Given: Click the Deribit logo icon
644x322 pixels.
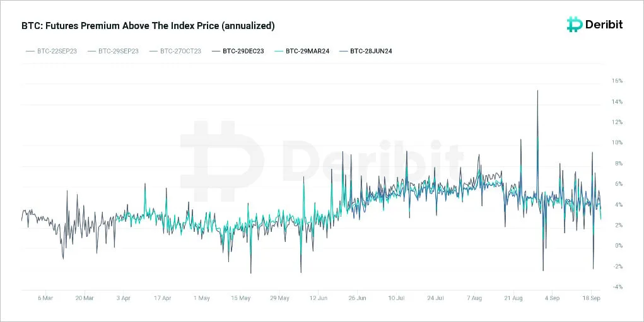Looking at the screenshot, I should (574, 25).
